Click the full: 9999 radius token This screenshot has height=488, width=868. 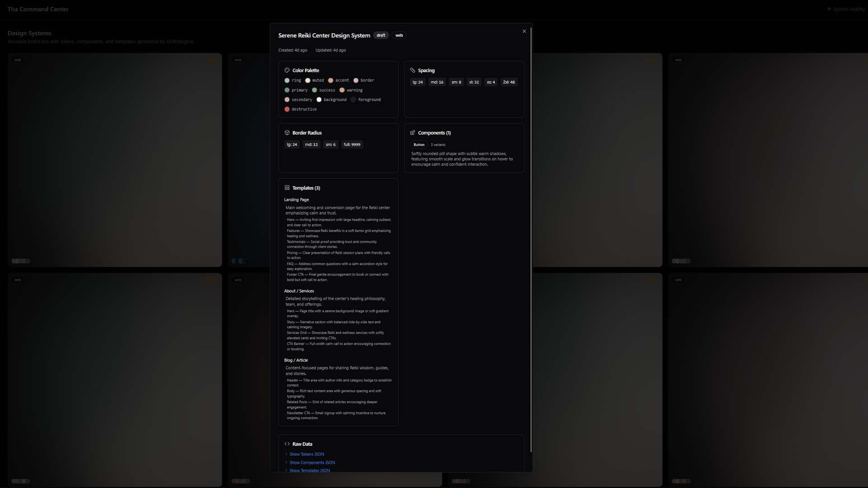[x=352, y=144]
